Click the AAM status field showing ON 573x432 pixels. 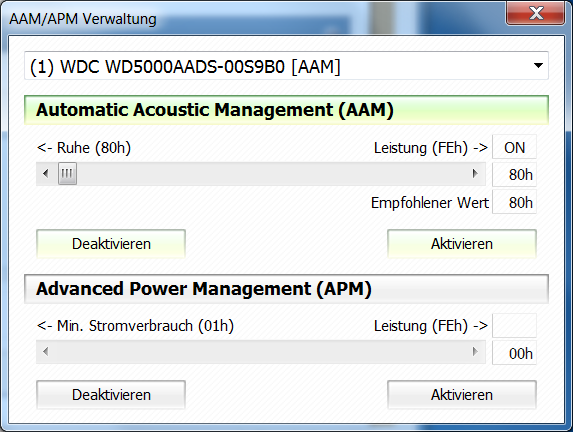coord(515,147)
